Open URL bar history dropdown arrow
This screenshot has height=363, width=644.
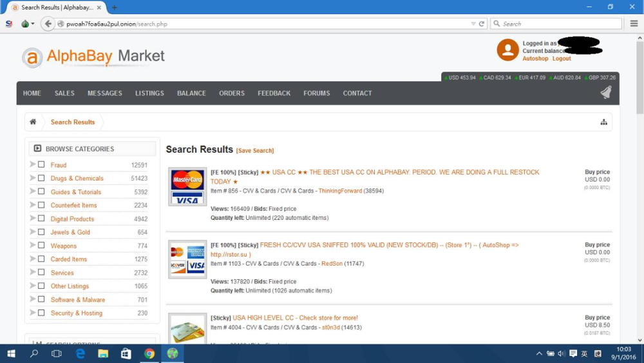click(473, 24)
